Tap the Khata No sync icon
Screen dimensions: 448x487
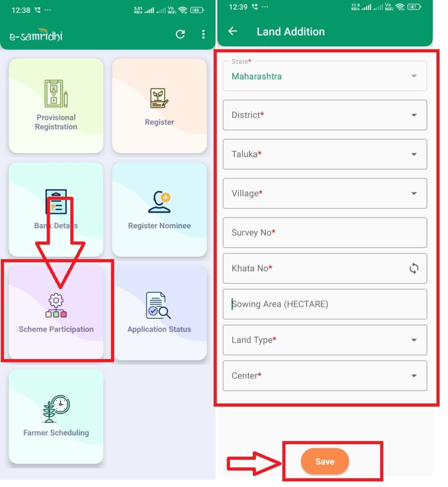pos(414,269)
